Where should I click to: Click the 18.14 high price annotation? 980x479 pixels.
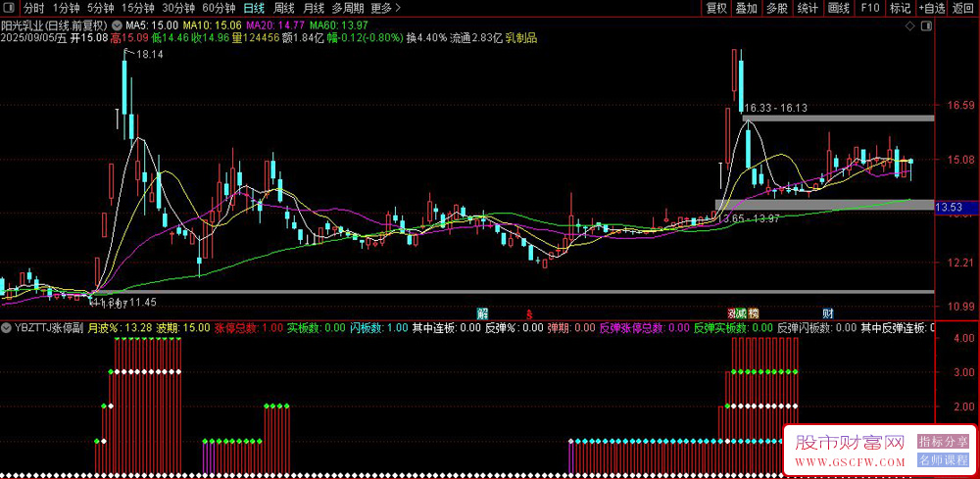pos(149,55)
